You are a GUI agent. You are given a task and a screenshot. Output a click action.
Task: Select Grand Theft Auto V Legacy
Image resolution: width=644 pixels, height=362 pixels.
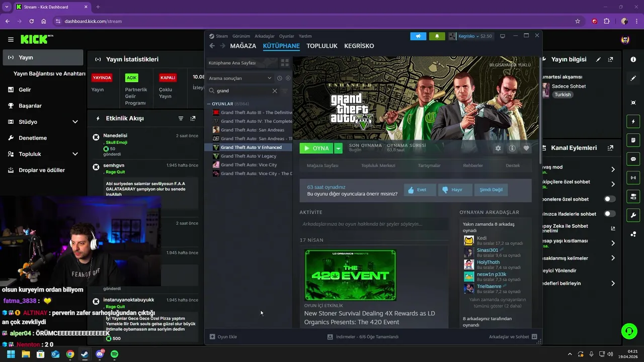[249, 156]
